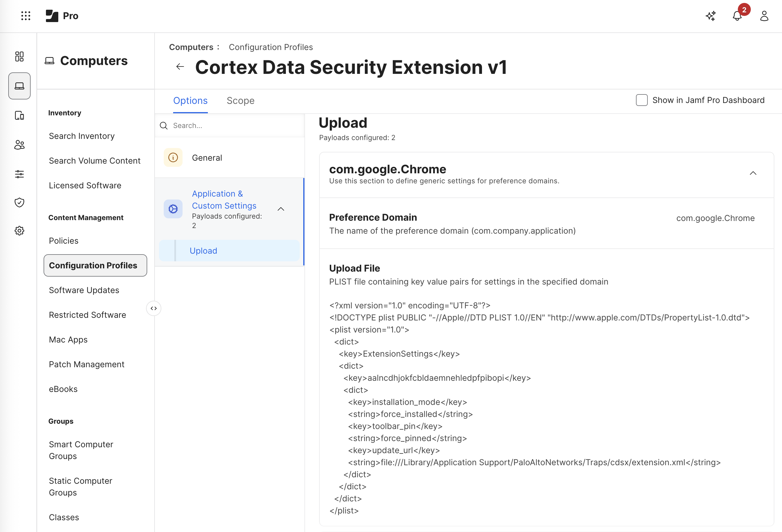
Task: Open the Devices section in left rail
Action: [x=19, y=116]
